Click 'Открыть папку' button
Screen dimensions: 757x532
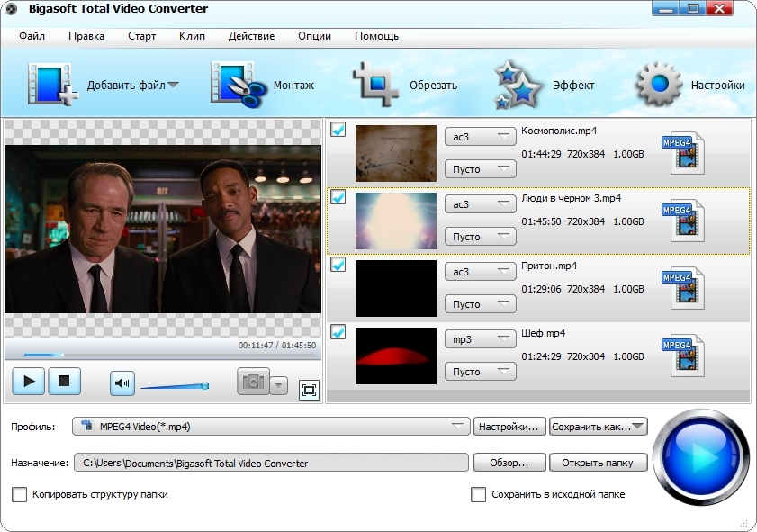(x=598, y=463)
